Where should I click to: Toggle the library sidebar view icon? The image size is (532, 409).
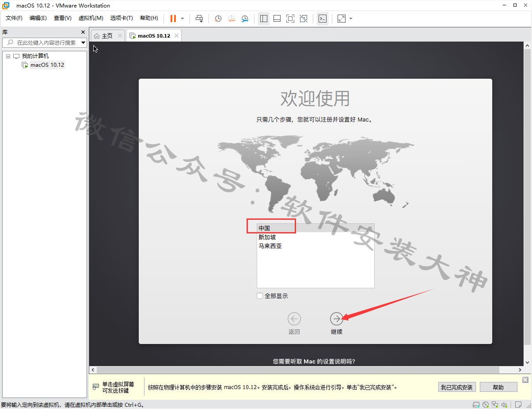[x=264, y=19]
